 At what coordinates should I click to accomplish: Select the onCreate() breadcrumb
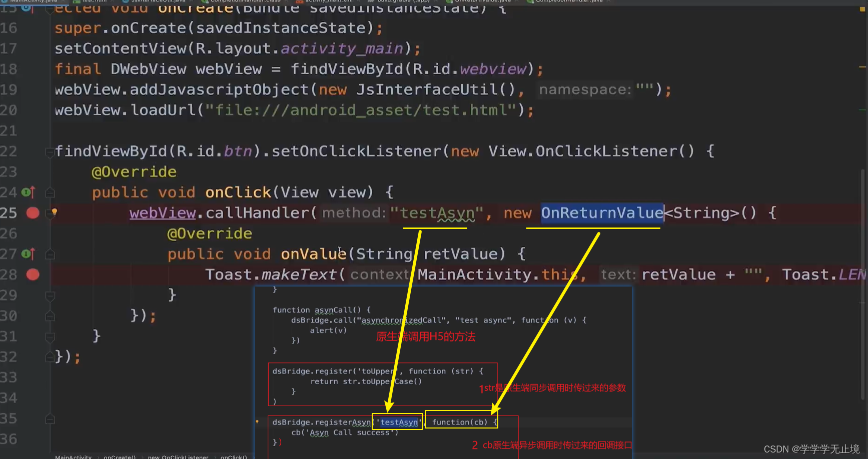[120, 456]
